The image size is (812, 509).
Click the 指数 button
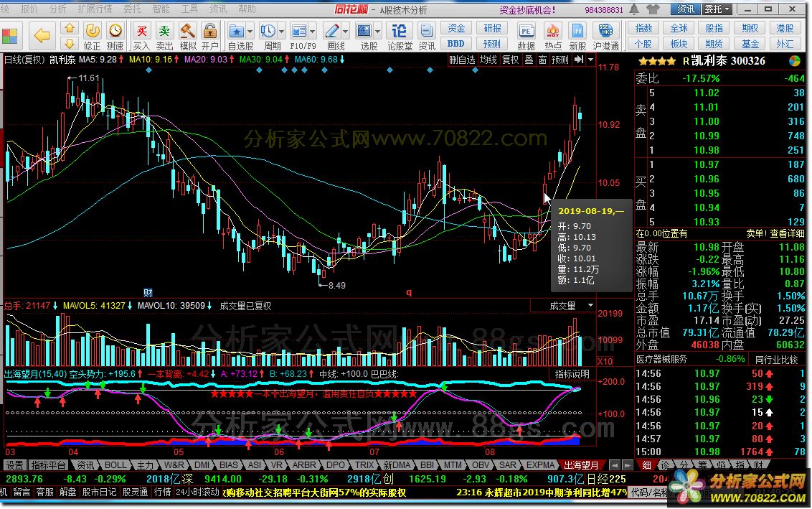tap(643, 29)
